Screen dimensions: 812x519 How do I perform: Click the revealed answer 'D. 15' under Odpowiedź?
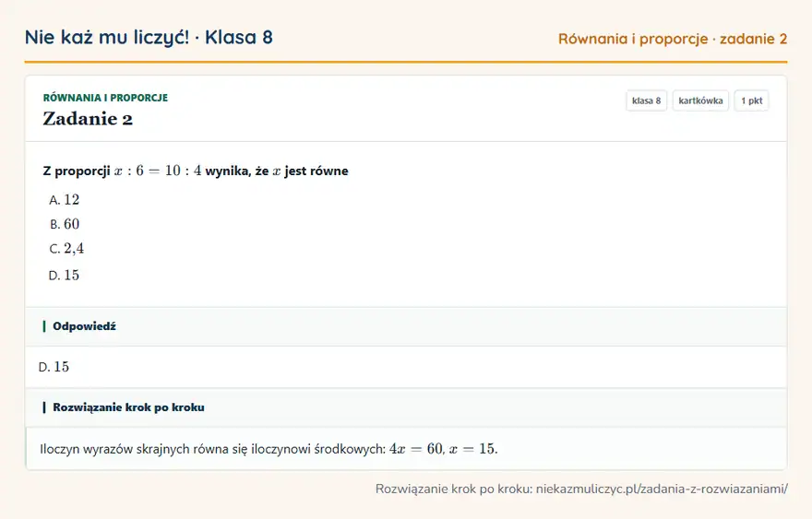pos(54,367)
